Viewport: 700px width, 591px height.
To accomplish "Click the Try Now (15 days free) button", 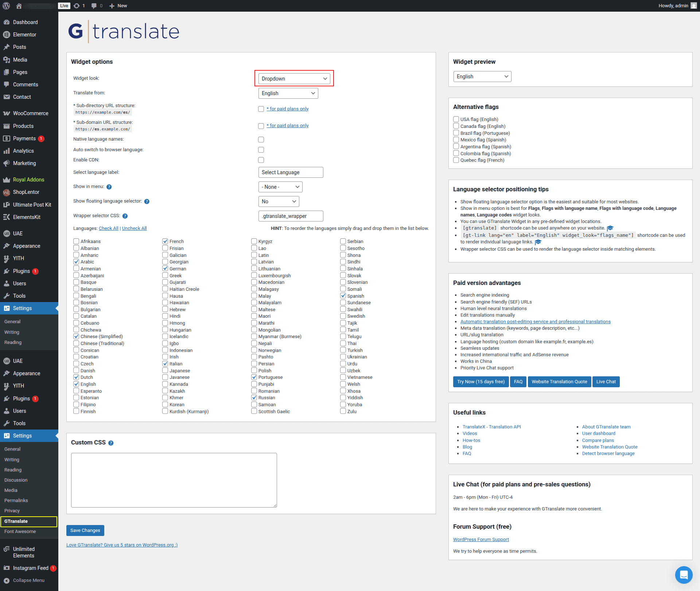I will (x=481, y=381).
